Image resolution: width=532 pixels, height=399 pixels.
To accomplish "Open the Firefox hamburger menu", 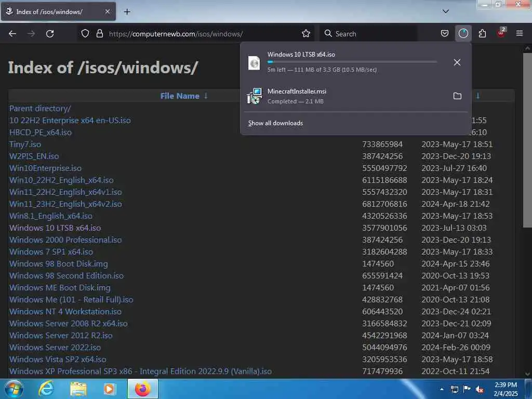I will 519,34.
